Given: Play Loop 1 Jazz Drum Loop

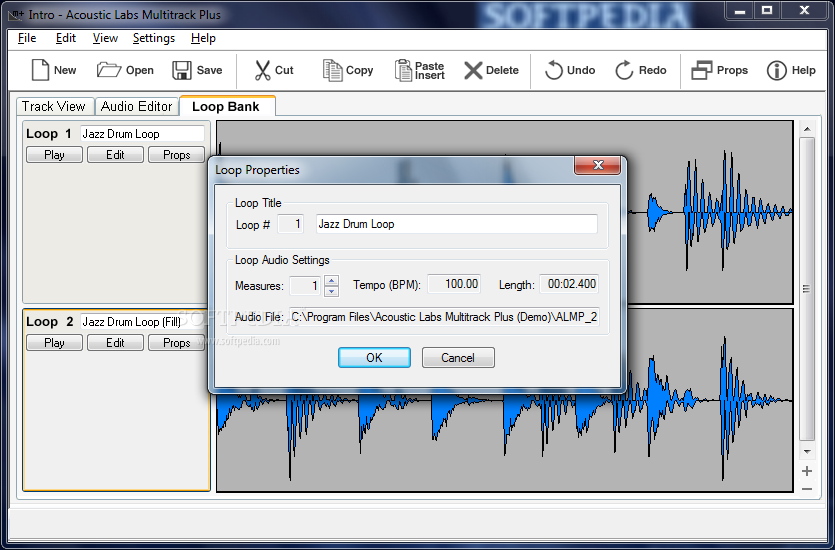Looking at the screenshot, I should [x=54, y=155].
